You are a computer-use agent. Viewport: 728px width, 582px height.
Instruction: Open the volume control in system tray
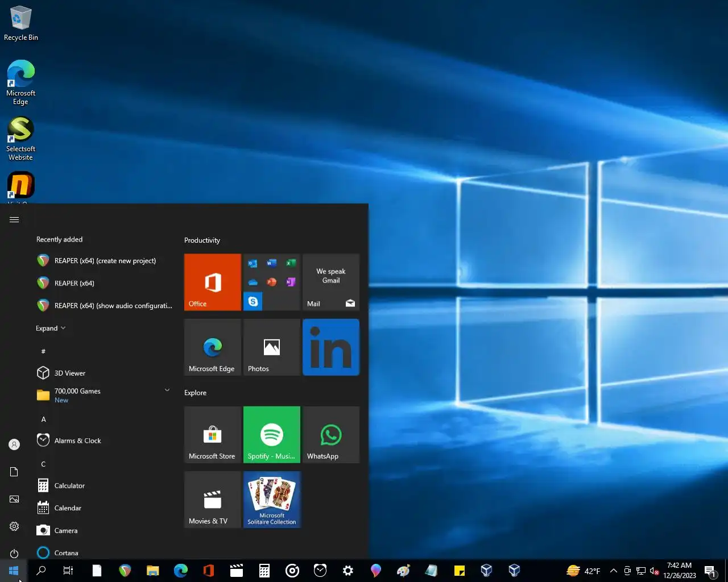[655, 571]
